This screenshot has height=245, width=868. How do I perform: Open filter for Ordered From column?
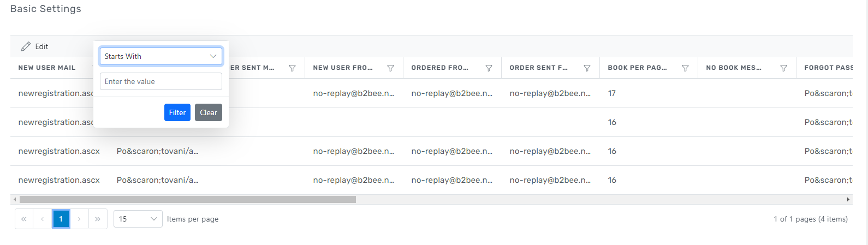(x=489, y=68)
